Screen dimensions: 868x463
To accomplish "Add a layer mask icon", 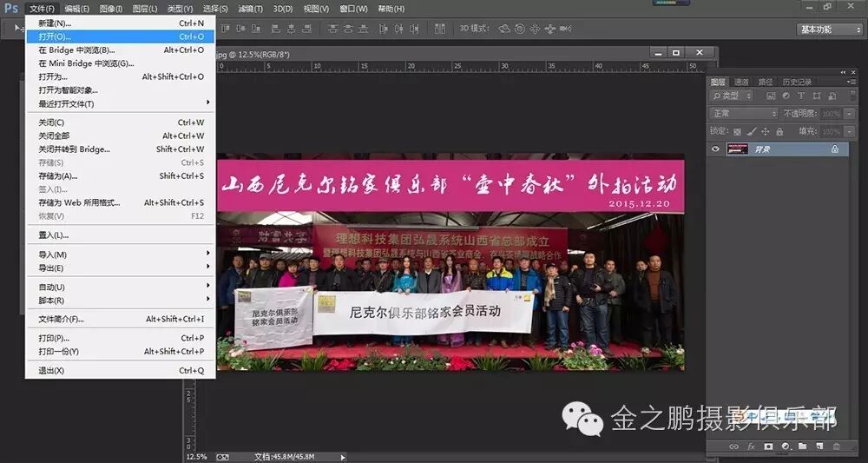I will [x=768, y=446].
